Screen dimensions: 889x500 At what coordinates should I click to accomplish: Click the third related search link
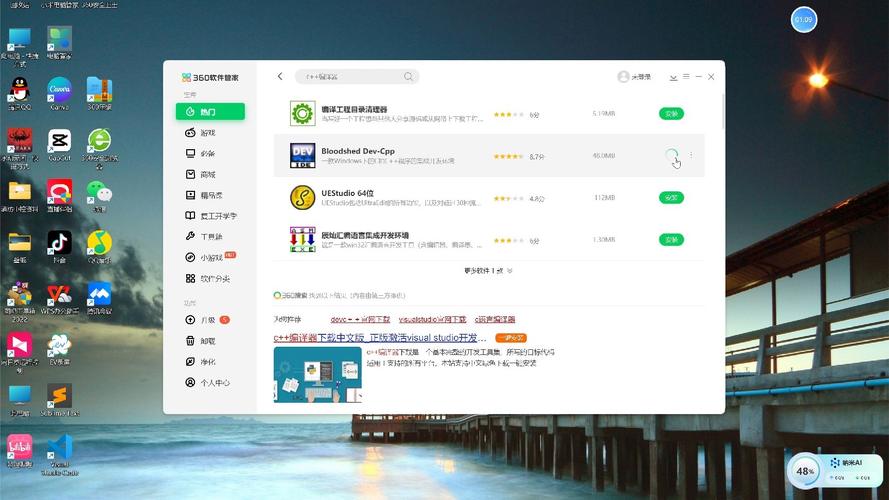tap(494, 320)
